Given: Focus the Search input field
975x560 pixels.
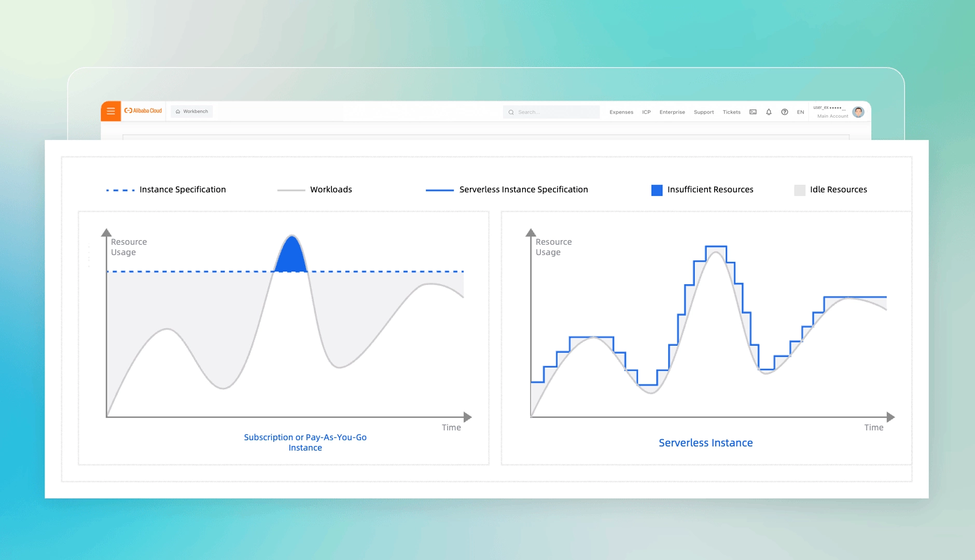Looking at the screenshot, I should [551, 112].
